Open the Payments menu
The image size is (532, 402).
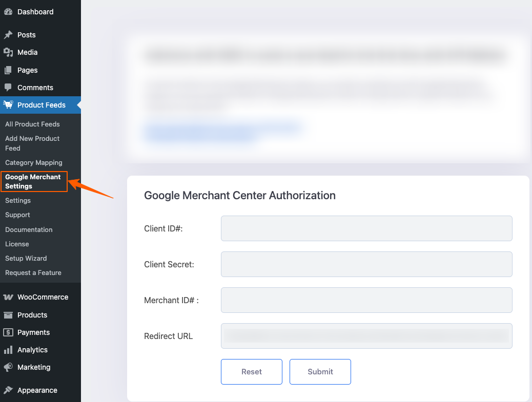tap(40, 332)
